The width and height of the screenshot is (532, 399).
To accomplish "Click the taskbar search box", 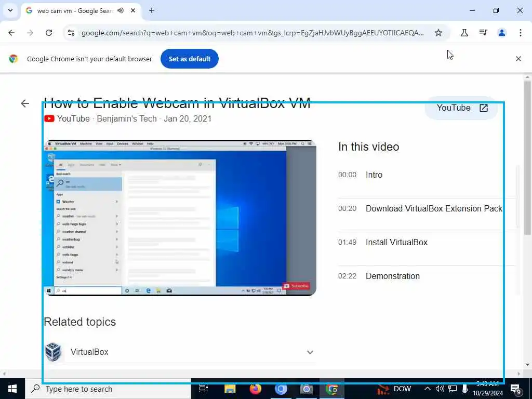I will tap(108, 389).
